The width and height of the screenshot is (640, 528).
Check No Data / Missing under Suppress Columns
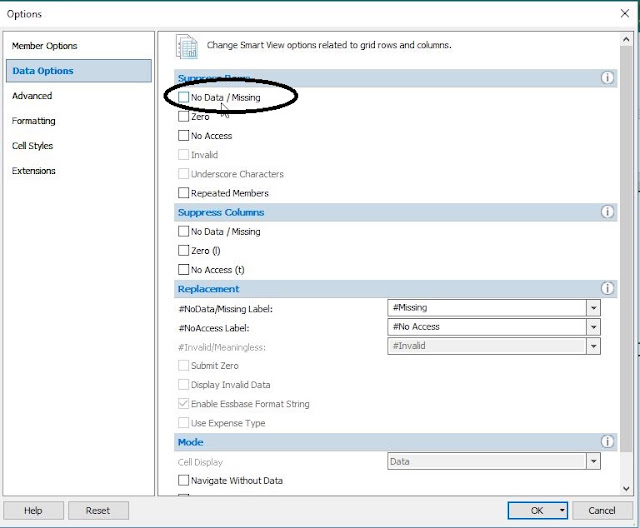click(183, 231)
